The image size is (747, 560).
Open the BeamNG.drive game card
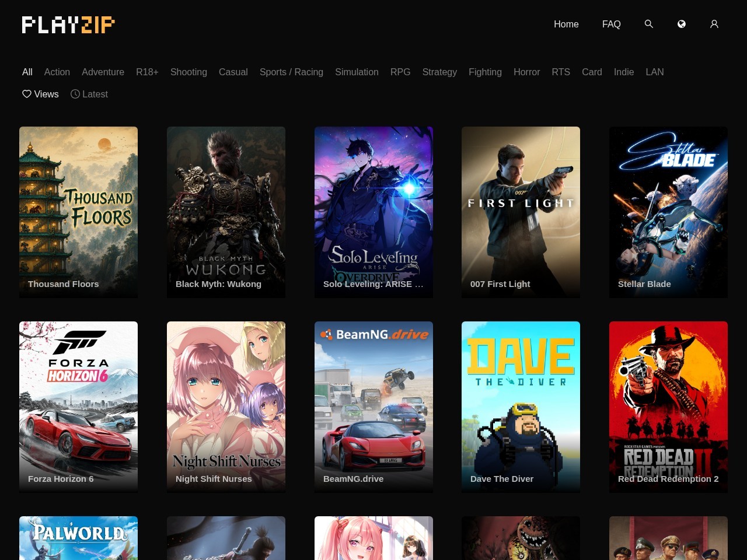coord(373,407)
